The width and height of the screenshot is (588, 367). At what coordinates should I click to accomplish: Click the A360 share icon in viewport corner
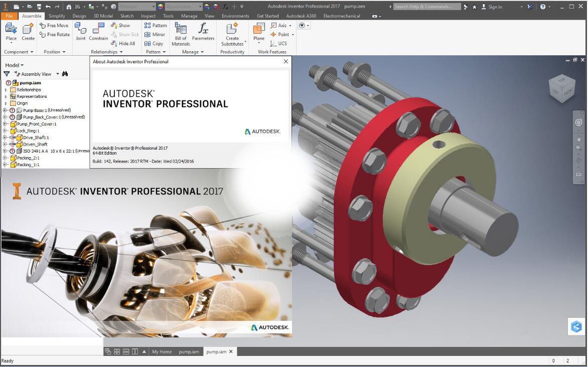pyautogui.click(x=576, y=326)
